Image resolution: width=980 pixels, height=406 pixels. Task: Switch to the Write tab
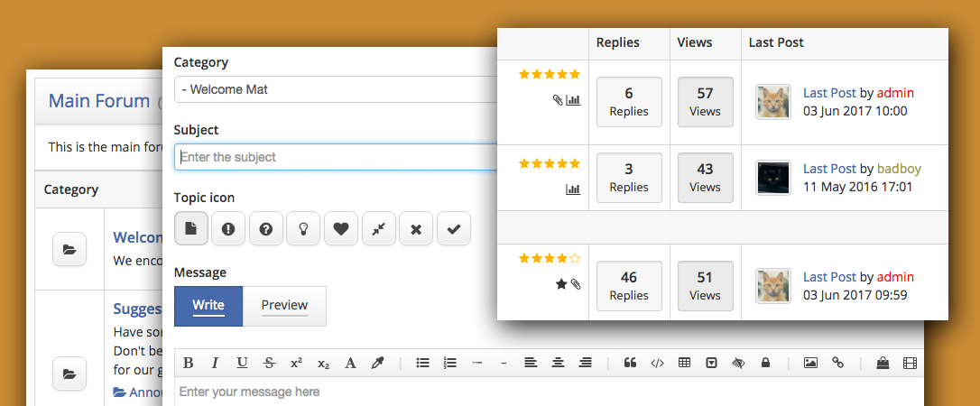point(208,306)
